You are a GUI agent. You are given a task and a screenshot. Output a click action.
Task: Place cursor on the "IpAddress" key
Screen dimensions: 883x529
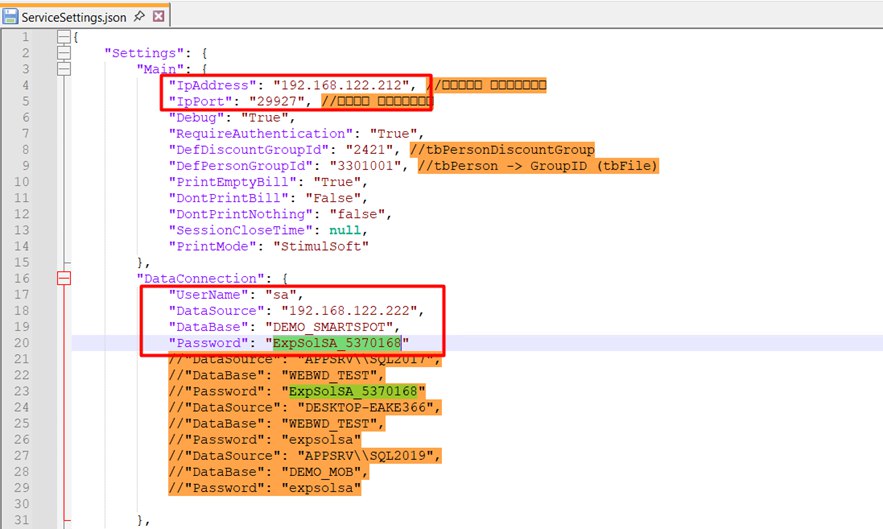(214, 86)
